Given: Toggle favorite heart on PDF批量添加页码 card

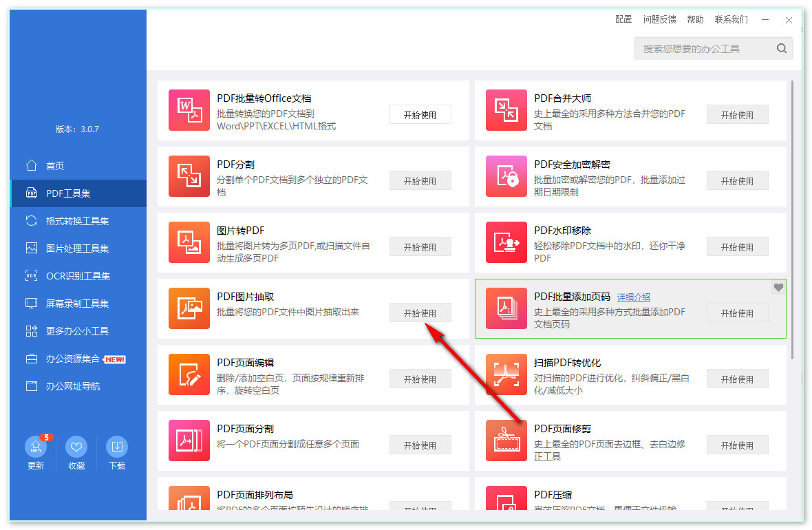Looking at the screenshot, I should pyautogui.click(x=778, y=288).
